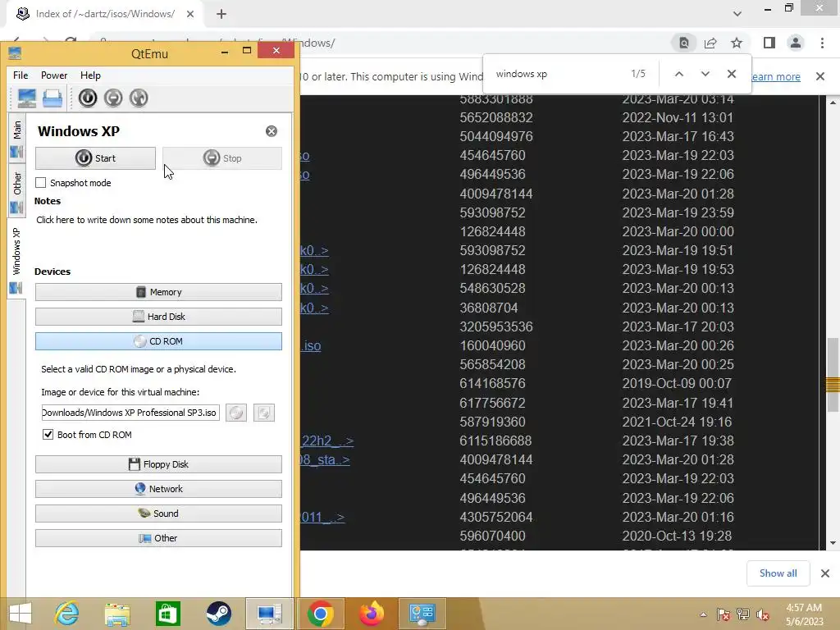Image resolution: width=840 pixels, height=630 pixels.
Task: Expand the Floppy Disk device section
Action: click(x=158, y=464)
